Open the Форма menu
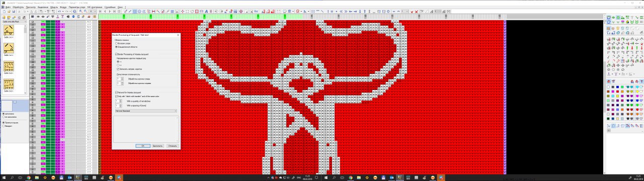The width and height of the screenshot is (644, 181). pos(63,7)
